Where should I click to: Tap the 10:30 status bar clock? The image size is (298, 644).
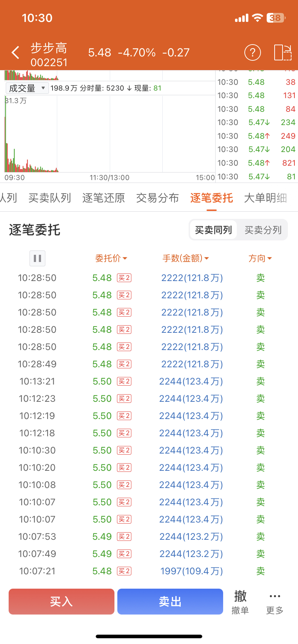tap(37, 18)
